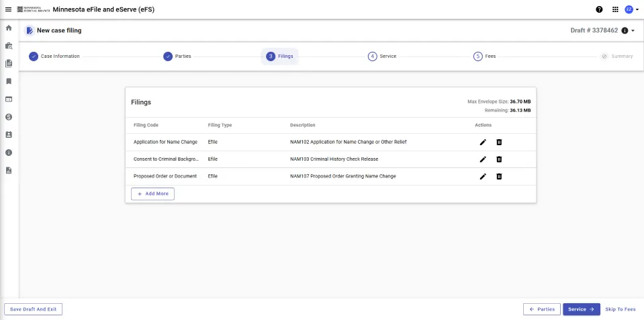Go to Parties step
Viewport: 644px width, 320px height.
[x=177, y=56]
